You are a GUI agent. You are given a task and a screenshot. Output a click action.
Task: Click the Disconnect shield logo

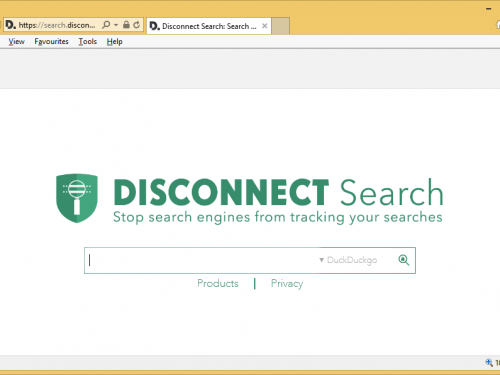point(77,198)
